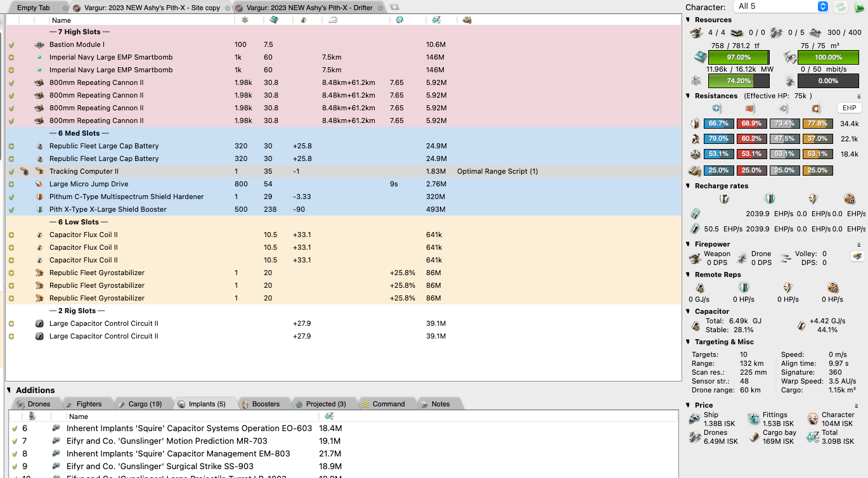
Task: Toggle the Capacitor Systems Operation EO-603 implant
Action: point(15,429)
